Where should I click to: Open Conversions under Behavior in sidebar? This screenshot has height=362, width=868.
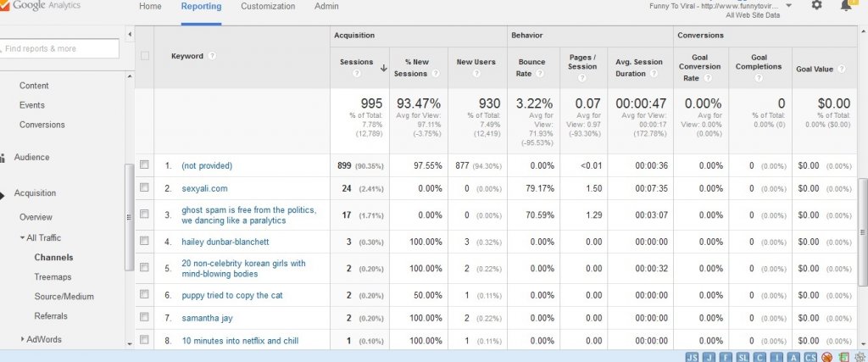coord(42,125)
